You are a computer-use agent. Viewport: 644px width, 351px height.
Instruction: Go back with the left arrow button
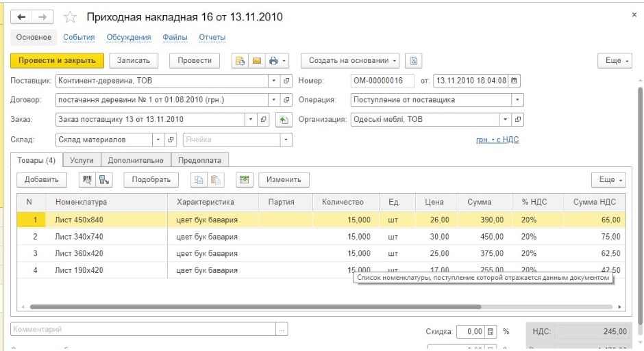(x=21, y=17)
